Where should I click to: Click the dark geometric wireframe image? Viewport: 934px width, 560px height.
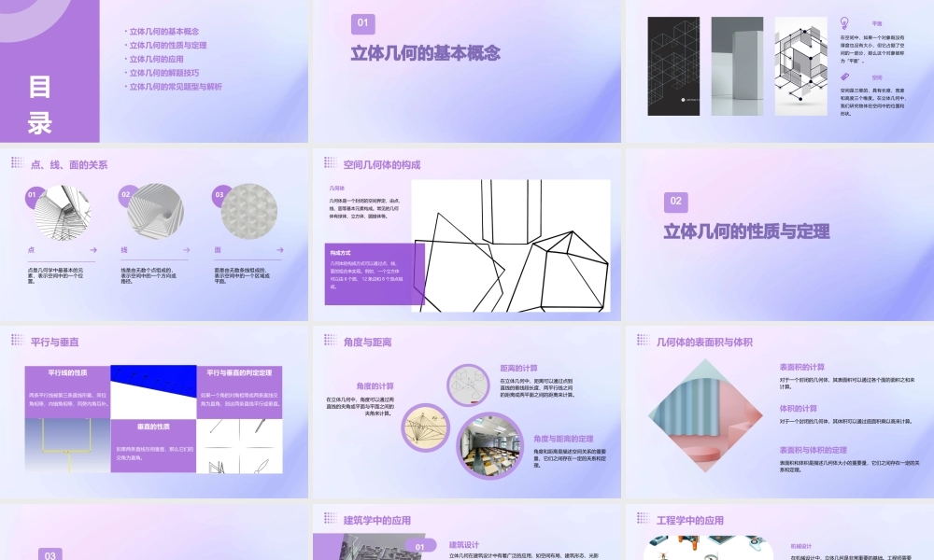673,66
